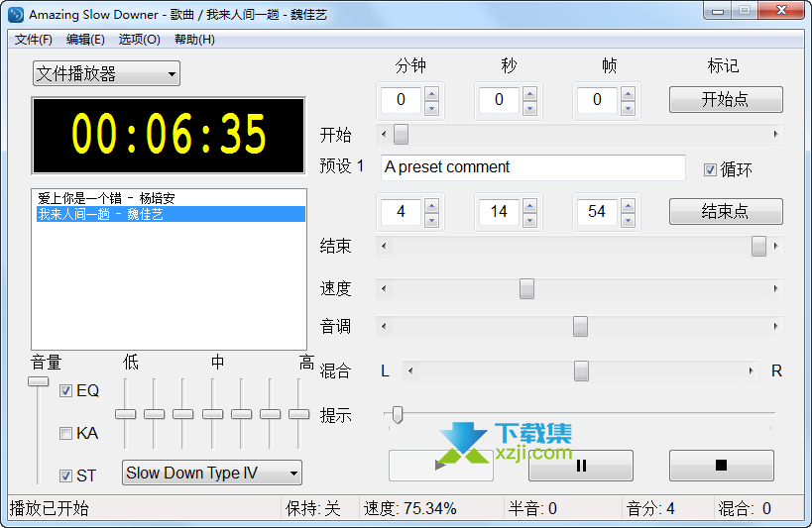Click the 混合 mix slider thumb

click(x=581, y=370)
